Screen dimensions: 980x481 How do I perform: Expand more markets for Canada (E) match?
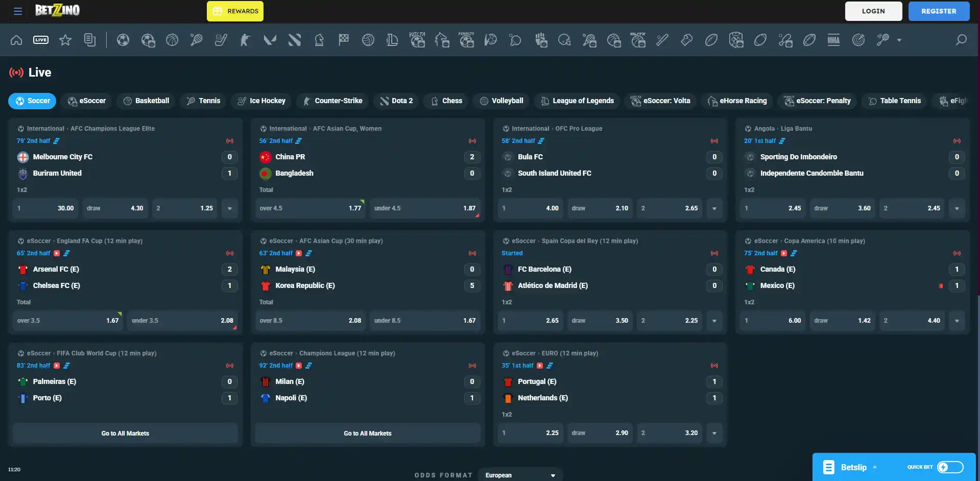[957, 321]
